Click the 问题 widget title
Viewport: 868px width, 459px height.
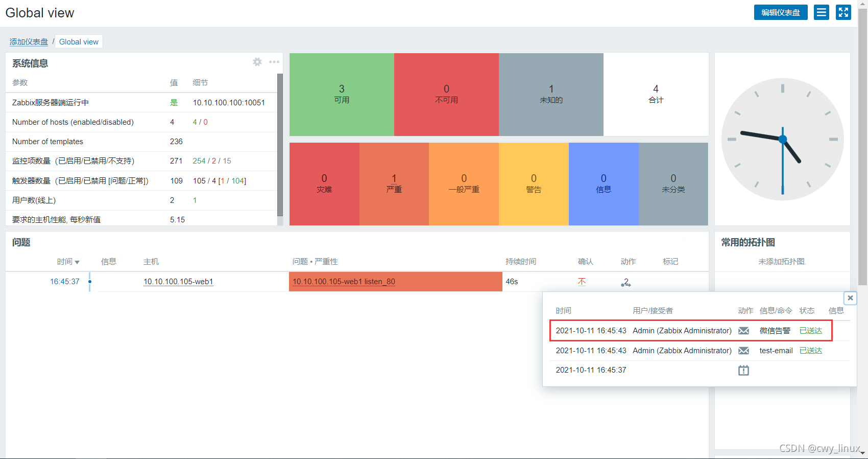[x=21, y=242]
